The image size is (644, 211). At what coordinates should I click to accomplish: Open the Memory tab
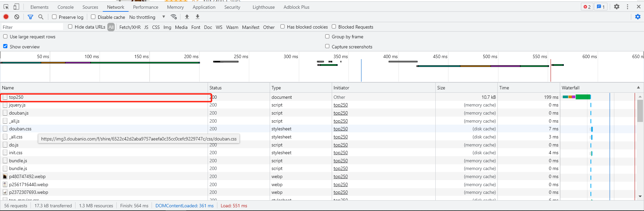click(x=175, y=7)
